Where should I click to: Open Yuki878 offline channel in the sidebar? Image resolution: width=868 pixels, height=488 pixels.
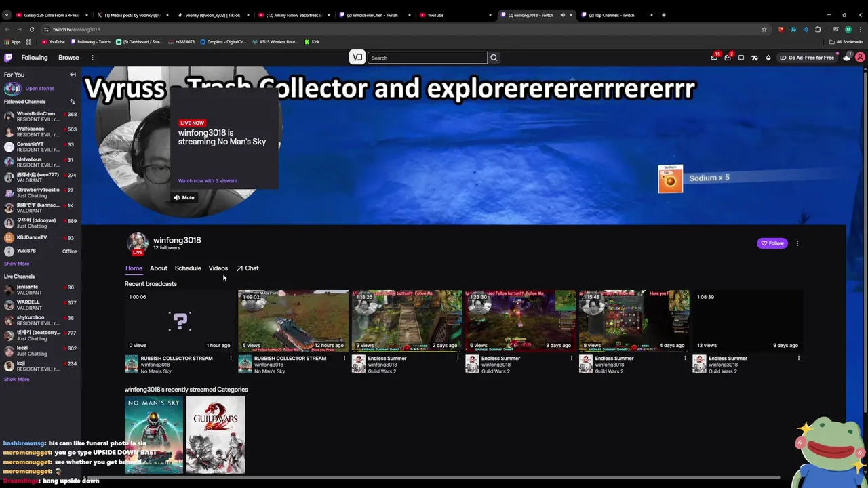(x=41, y=251)
